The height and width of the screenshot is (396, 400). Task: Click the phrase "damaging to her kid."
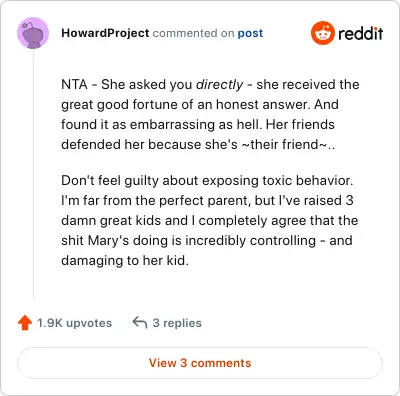(x=125, y=261)
